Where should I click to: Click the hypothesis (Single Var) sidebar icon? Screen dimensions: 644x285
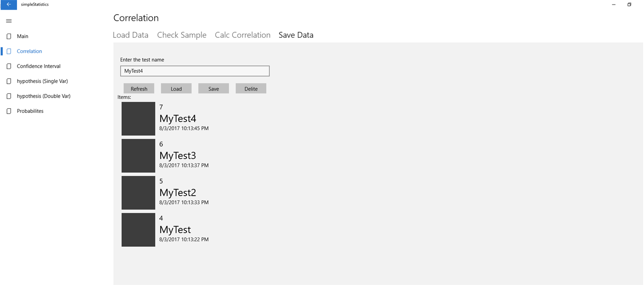(x=8, y=81)
